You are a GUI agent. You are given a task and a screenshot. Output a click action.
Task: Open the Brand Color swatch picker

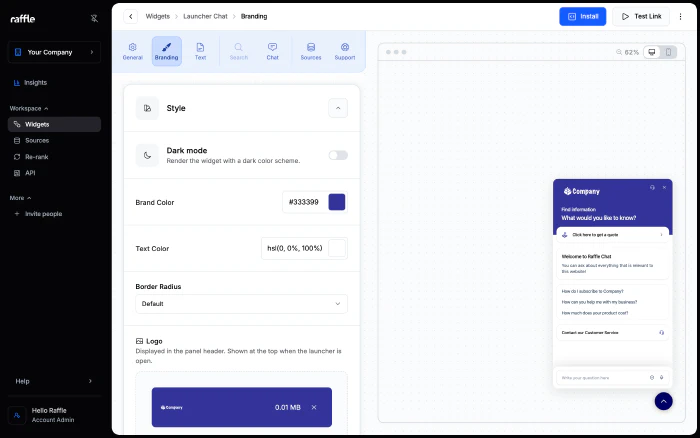coord(337,202)
